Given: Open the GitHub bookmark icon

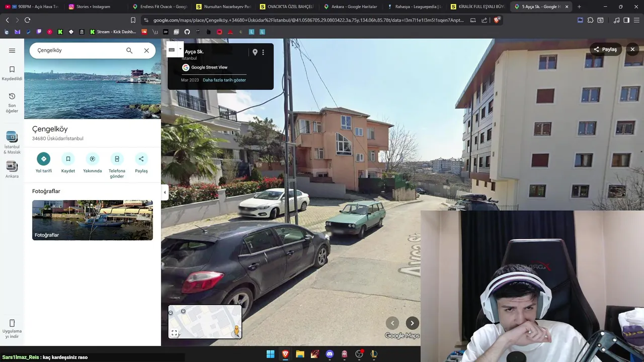Looking at the screenshot, I should (x=187, y=32).
